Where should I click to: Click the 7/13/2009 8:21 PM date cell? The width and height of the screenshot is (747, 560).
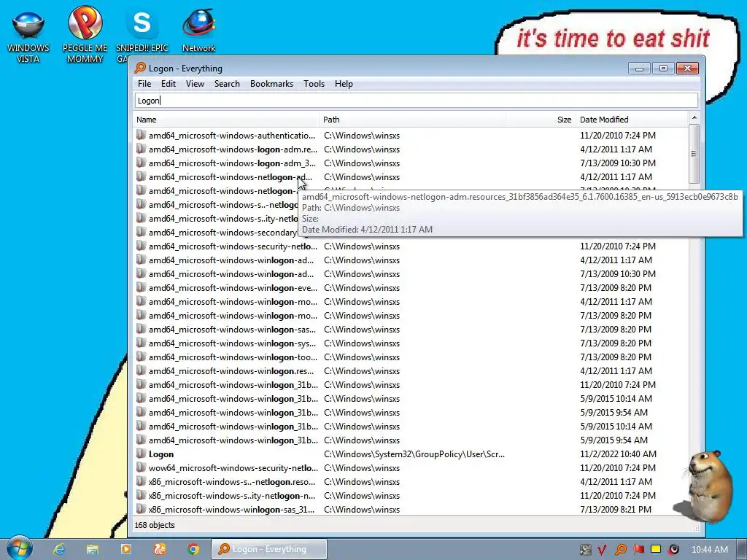615,510
